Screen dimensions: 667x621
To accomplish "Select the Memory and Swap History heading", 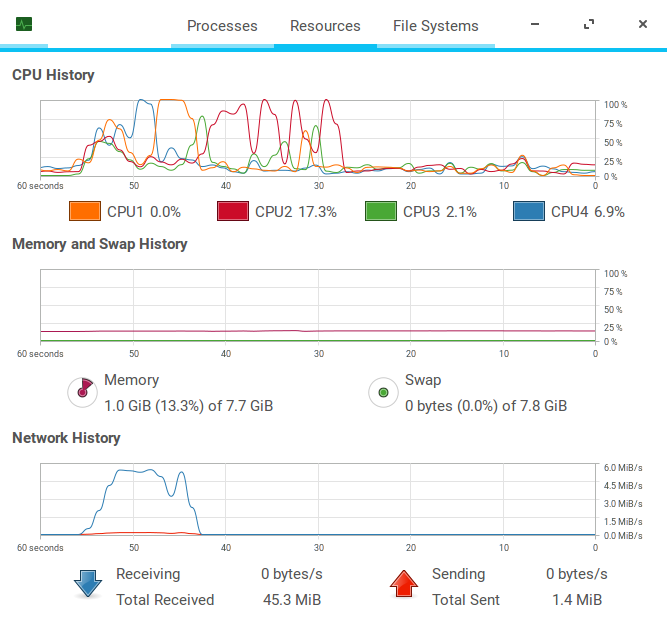I will pyautogui.click(x=100, y=244).
